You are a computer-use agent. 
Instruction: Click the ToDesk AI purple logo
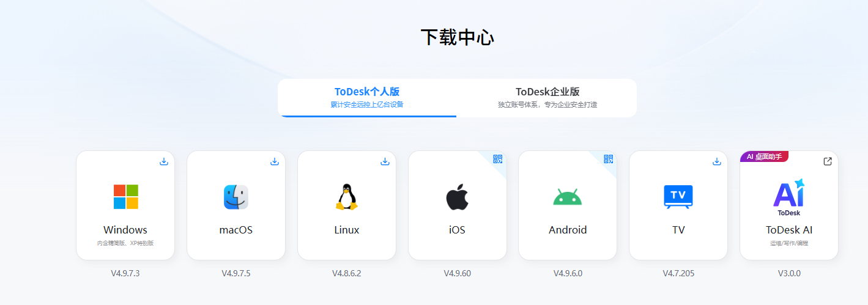click(789, 197)
